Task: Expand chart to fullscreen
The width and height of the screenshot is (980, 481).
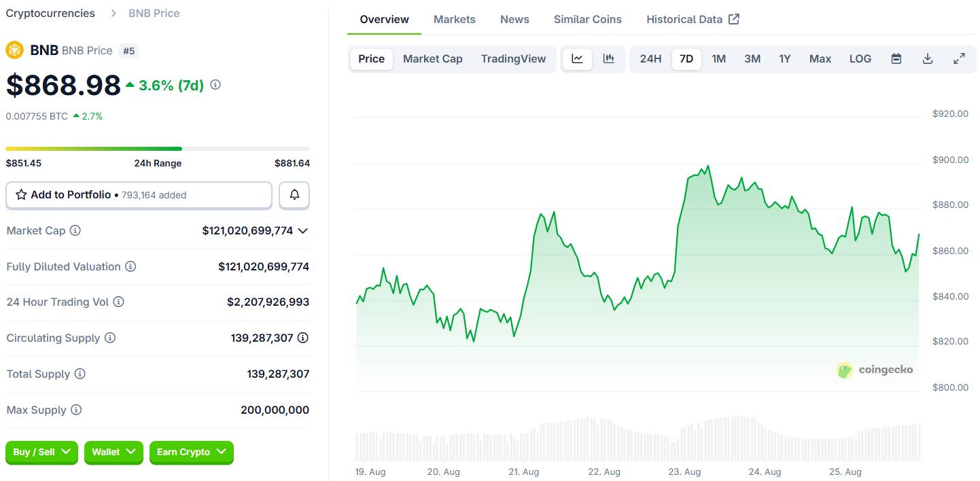Action: tap(959, 59)
